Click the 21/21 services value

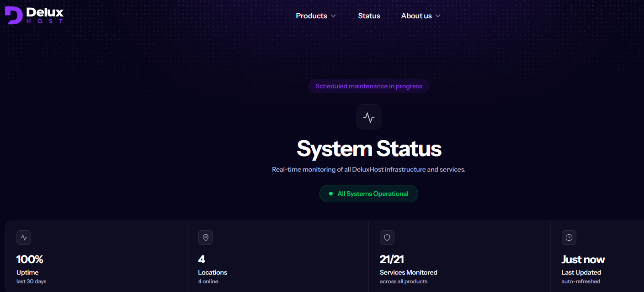(x=392, y=260)
